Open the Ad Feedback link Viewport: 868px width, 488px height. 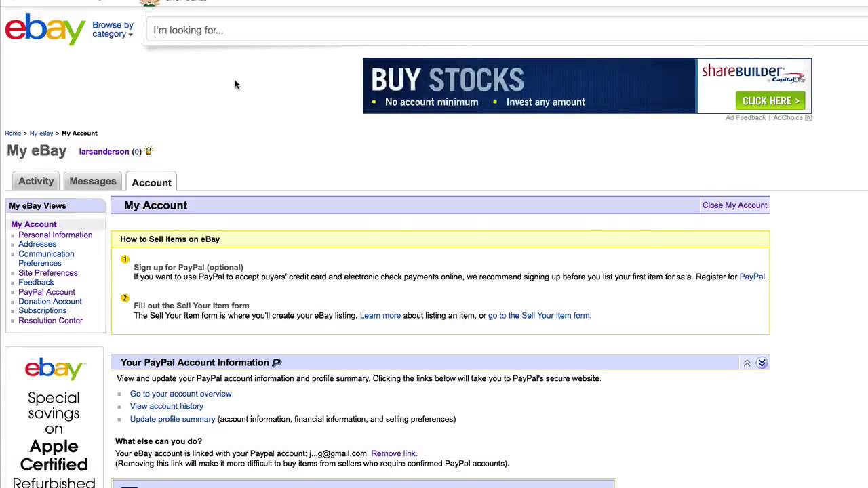tap(745, 117)
